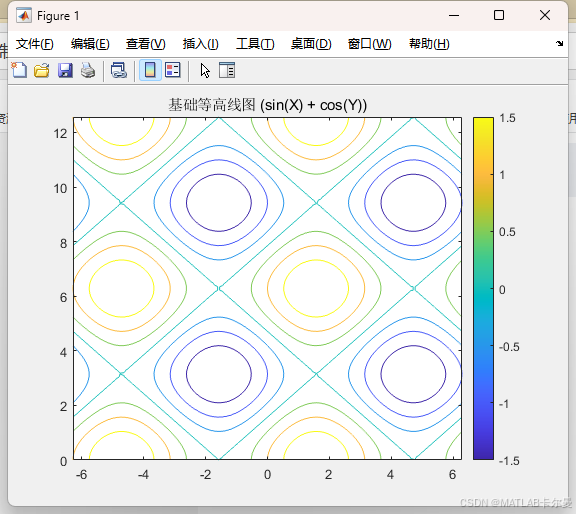Click the y-axis tick label 12
Viewport: 576px width, 514px height.
pos(60,133)
